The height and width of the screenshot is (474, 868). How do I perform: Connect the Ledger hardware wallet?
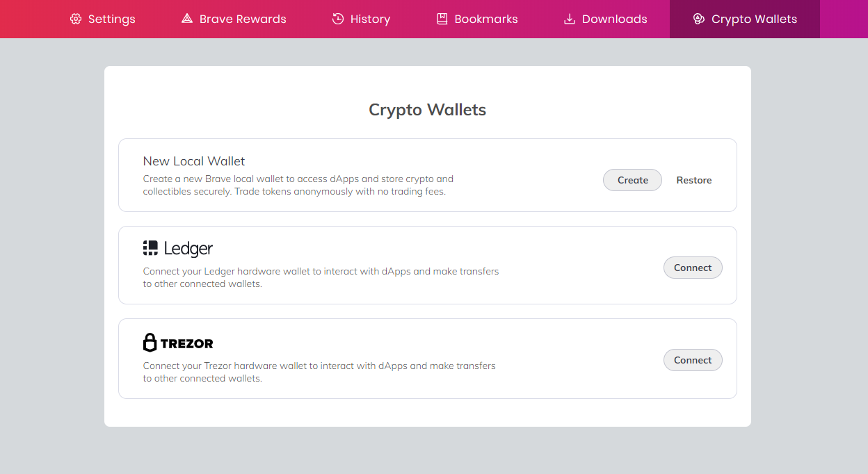pyautogui.click(x=693, y=268)
